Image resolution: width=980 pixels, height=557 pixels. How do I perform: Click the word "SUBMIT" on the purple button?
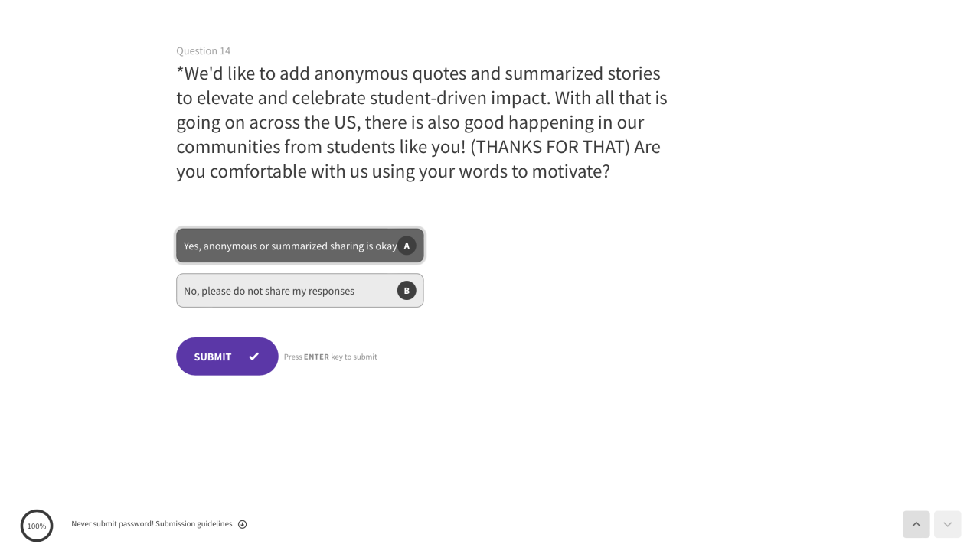point(213,357)
